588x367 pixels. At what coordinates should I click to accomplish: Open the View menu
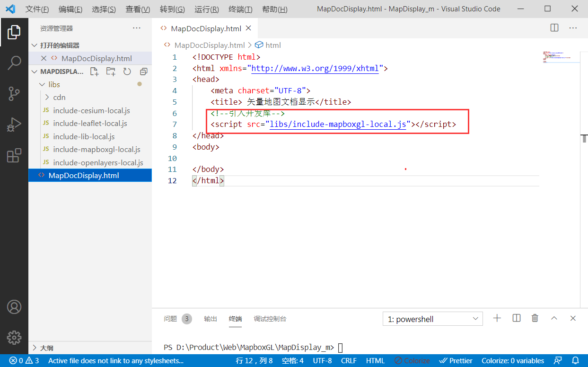pyautogui.click(x=138, y=9)
